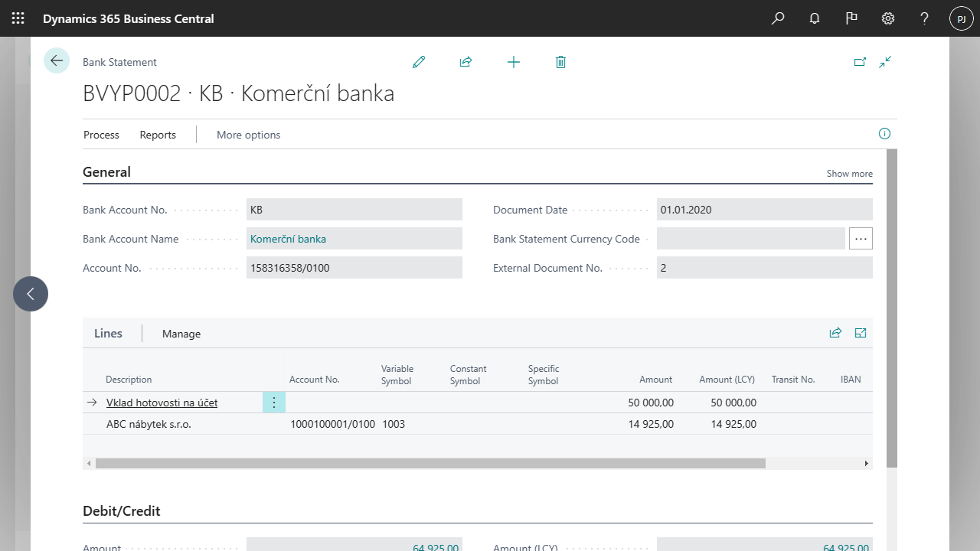Open the Komerční banka account name link
The width and height of the screenshot is (980, 551).
288,239
